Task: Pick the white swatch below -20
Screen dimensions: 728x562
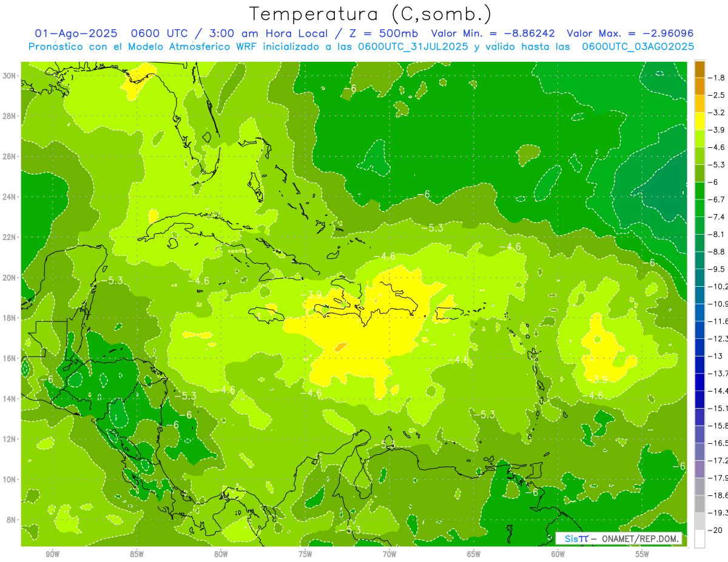Action: 699,539
